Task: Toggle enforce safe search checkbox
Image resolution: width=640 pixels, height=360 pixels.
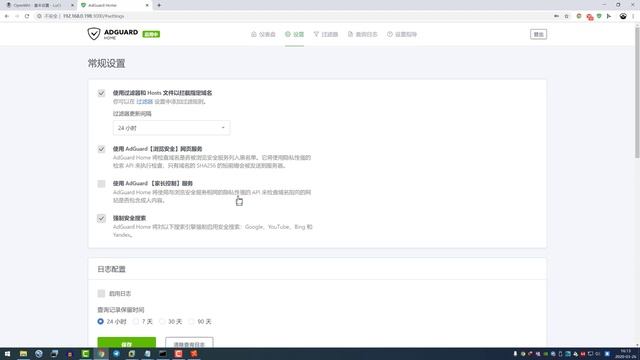Action: click(x=101, y=218)
